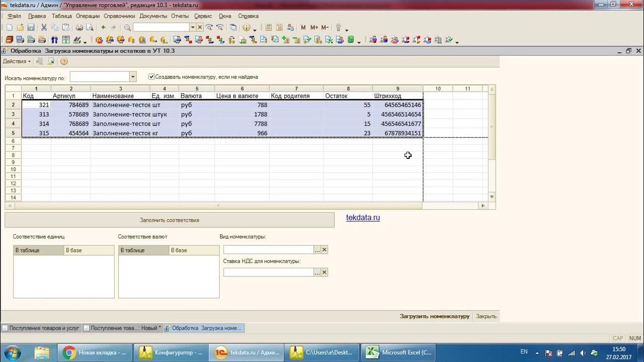This screenshot has width=644, height=362.
Task: Click the M+ memory button
Action: tap(314, 28)
